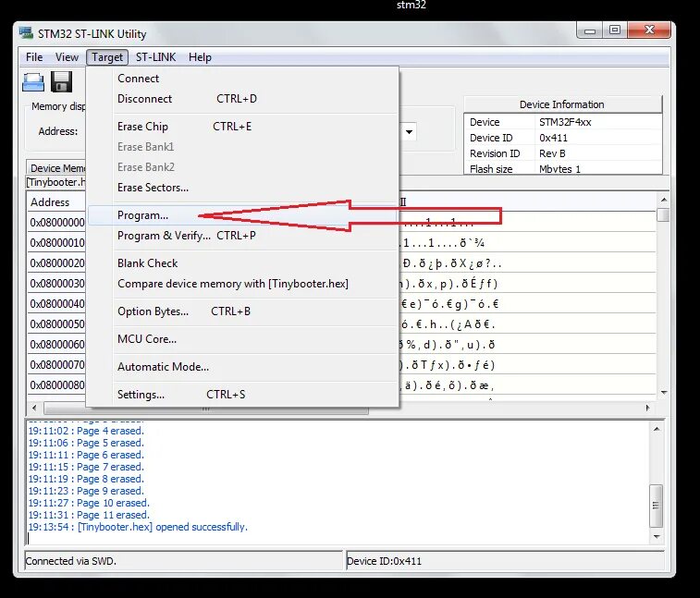
Task: Select address row 0x08000020
Action: [x=57, y=263]
